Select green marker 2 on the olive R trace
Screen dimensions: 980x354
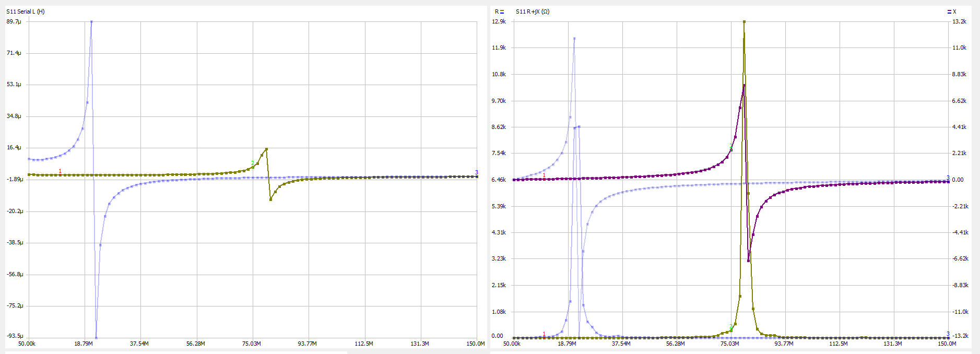coord(730,327)
